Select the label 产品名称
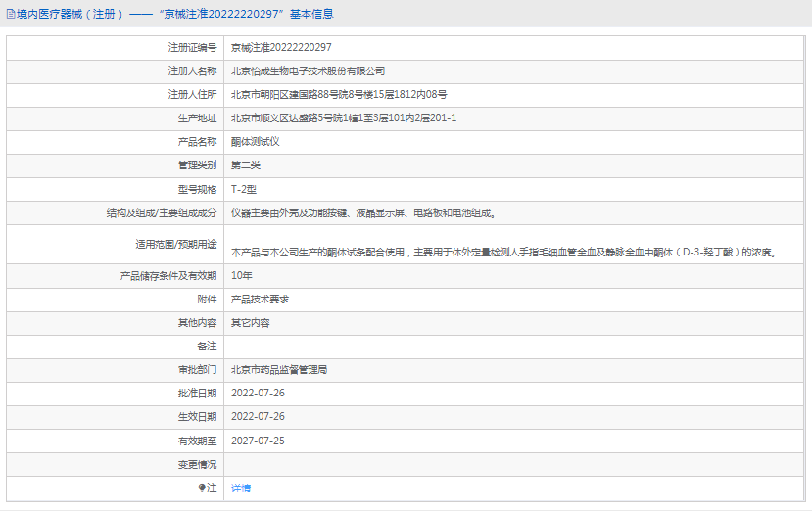 [x=197, y=142]
